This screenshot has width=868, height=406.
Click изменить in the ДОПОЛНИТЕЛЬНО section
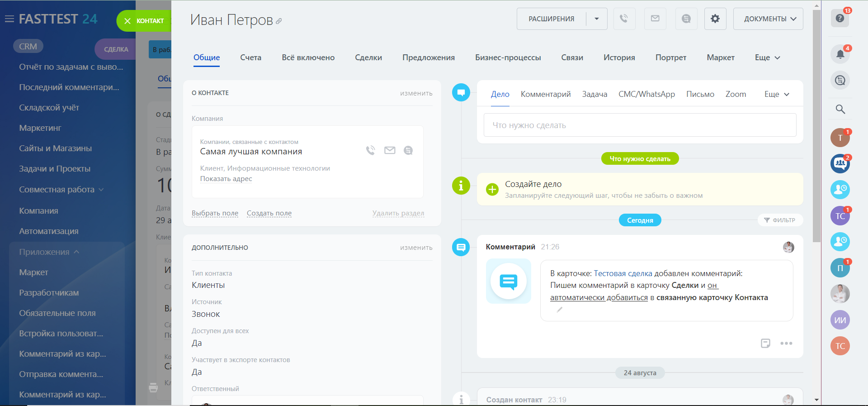[416, 248]
